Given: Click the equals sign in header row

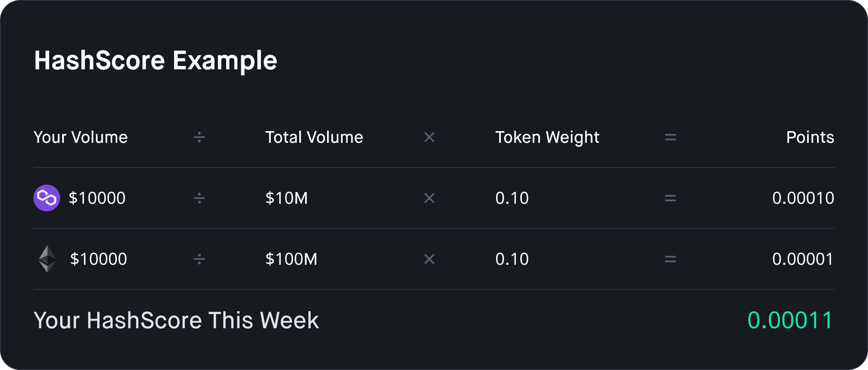Looking at the screenshot, I should (x=670, y=137).
